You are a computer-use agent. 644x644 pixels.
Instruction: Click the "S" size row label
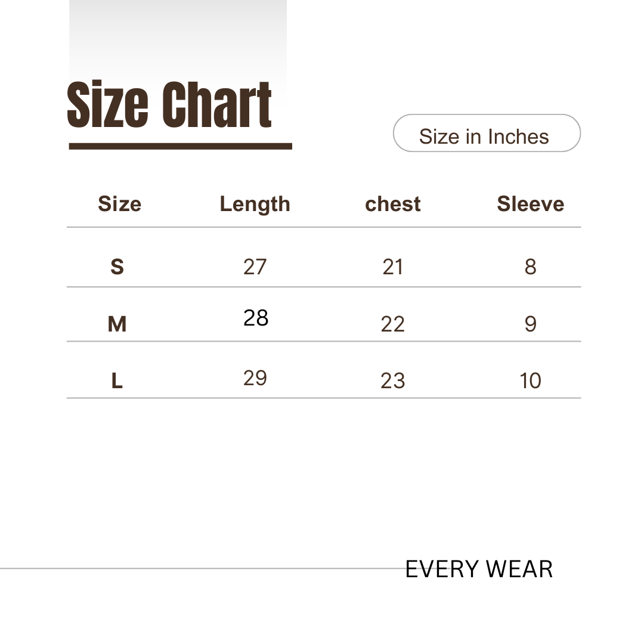click(x=117, y=267)
